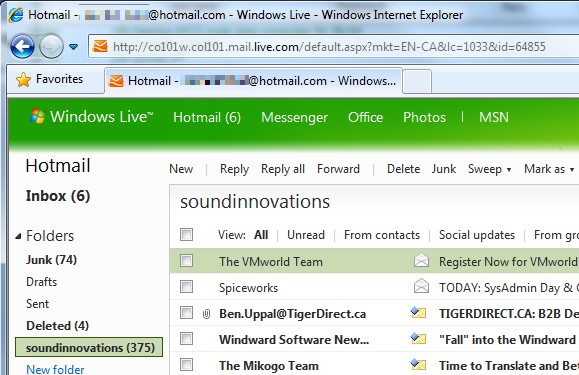This screenshot has height=375, width=579.
Task: Click the read envelope icon for Spiceworks message
Action: [x=421, y=286]
